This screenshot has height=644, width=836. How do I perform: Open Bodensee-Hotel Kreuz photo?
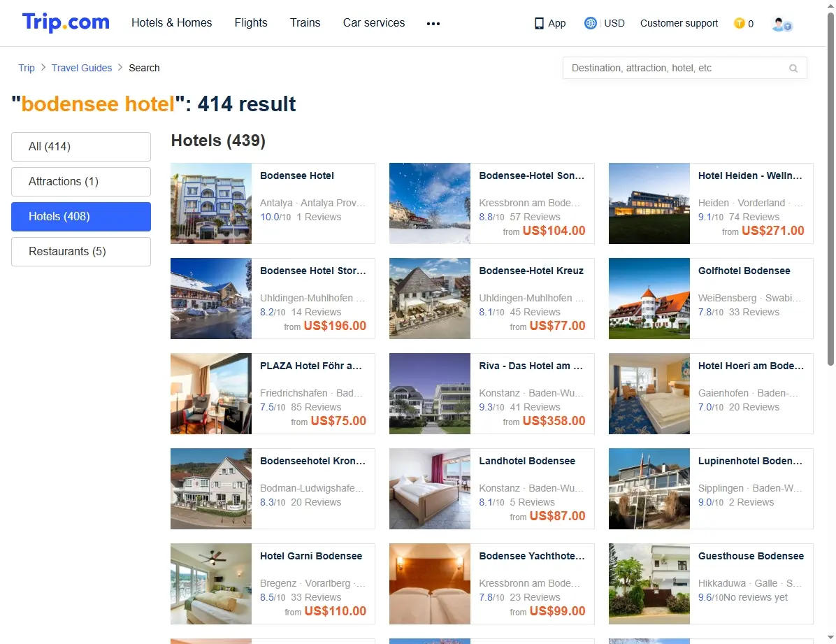(430, 299)
